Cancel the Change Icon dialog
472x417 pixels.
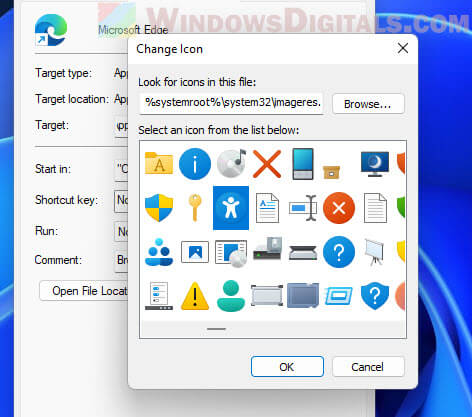pos(368,367)
